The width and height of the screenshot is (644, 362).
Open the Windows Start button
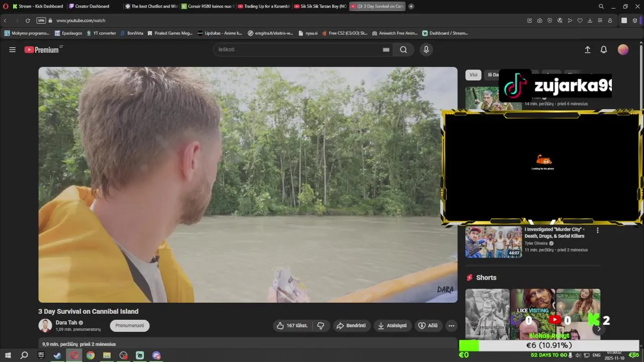tap(8, 355)
